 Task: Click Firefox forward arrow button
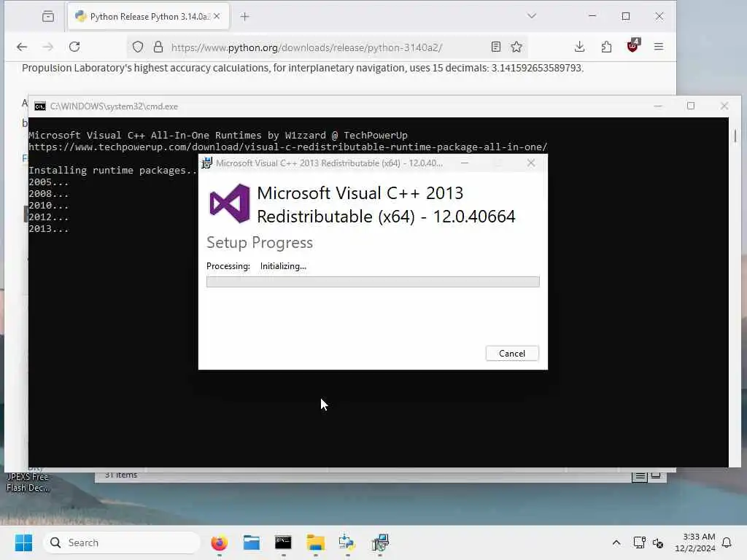(x=47, y=47)
